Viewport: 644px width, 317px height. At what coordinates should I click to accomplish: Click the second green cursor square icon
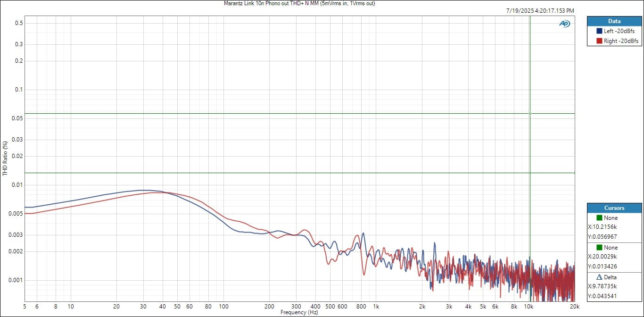[x=599, y=248]
